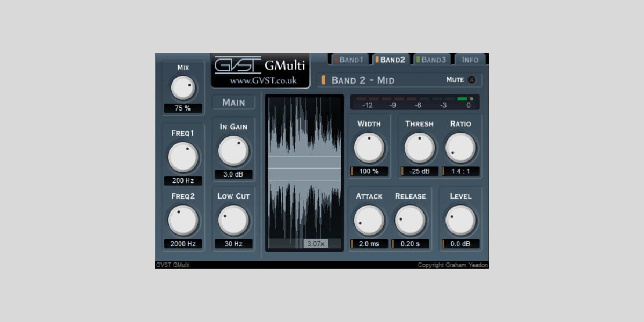Click the Low Cut knob
This screenshot has height=322, width=644.
tap(233, 220)
